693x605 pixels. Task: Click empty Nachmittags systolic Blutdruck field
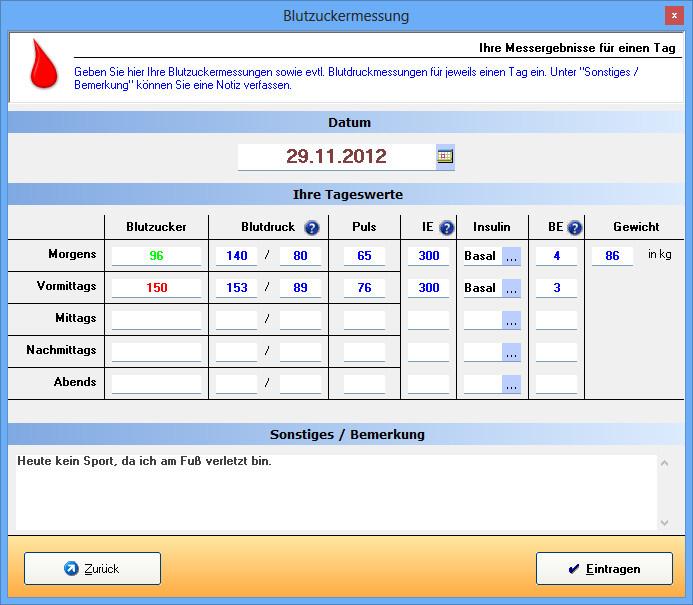click(236, 352)
